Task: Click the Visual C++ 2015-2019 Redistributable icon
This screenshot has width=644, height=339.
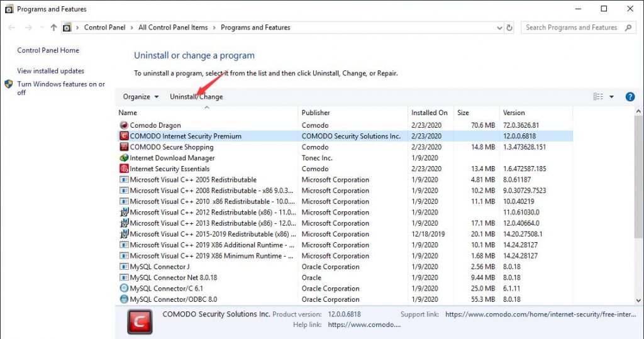Action: [x=124, y=234]
